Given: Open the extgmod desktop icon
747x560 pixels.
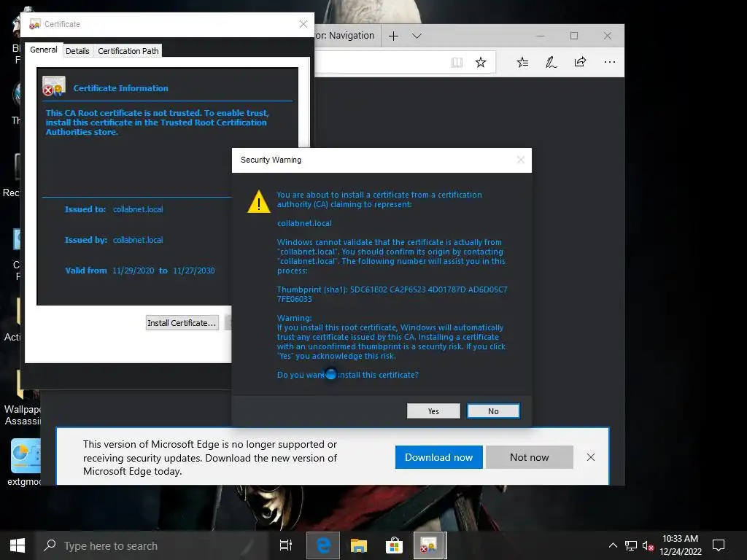Looking at the screenshot, I should pyautogui.click(x=24, y=462).
